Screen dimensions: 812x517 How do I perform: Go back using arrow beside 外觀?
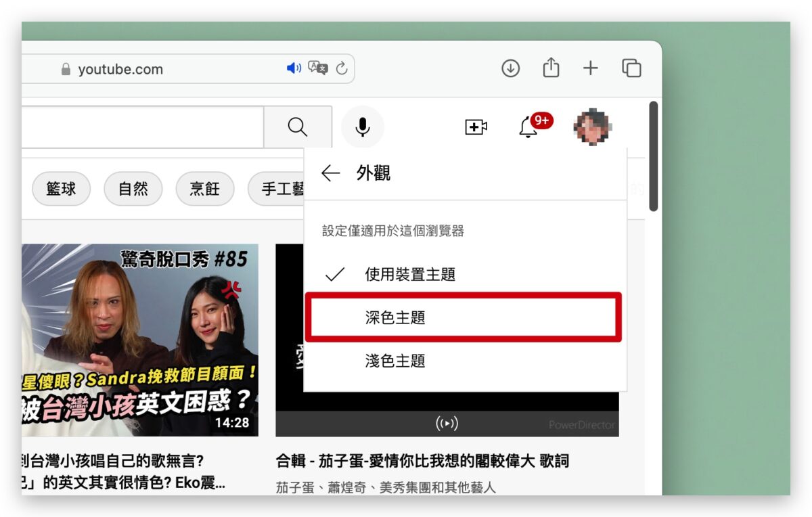[x=330, y=173]
